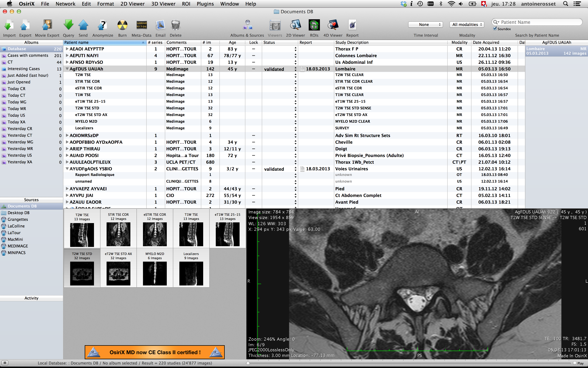Select the Desktop DB source
The width and height of the screenshot is (588, 368).
19,213
